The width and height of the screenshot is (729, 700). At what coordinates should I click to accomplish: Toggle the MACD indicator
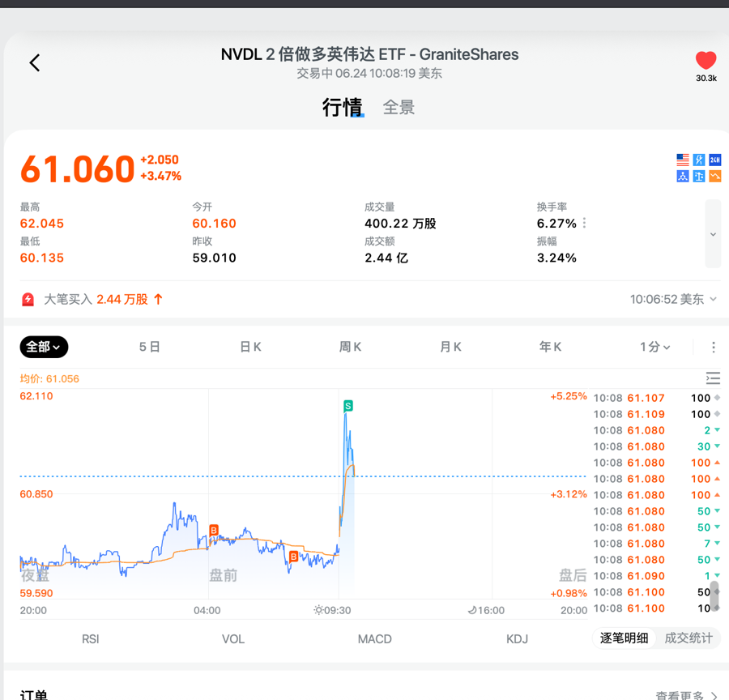(x=374, y=639)
